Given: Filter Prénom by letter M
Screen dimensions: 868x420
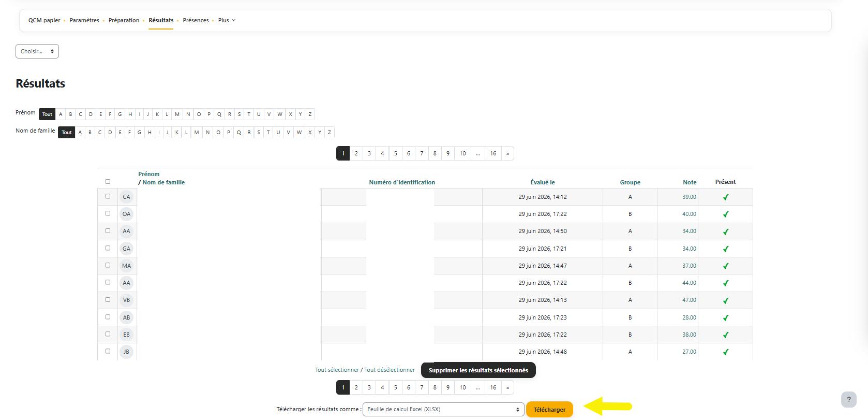Looking at the screenshot, I should tap(177, 114).
